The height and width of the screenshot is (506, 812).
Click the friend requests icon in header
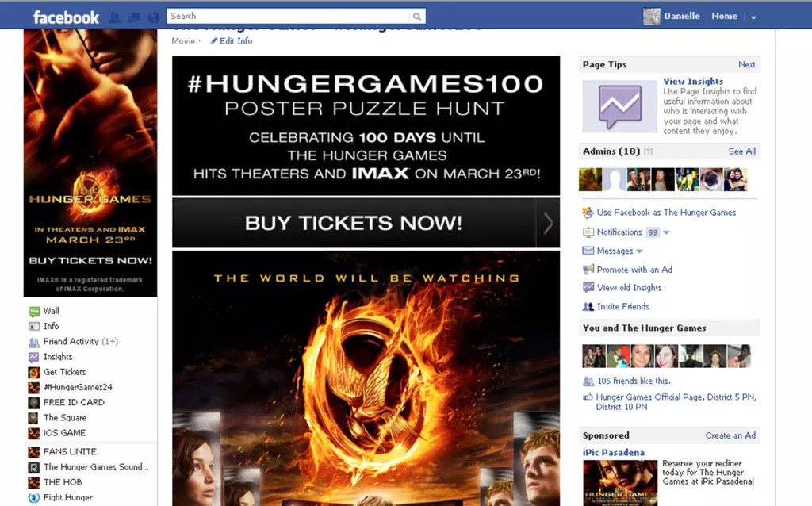point(114,17)
